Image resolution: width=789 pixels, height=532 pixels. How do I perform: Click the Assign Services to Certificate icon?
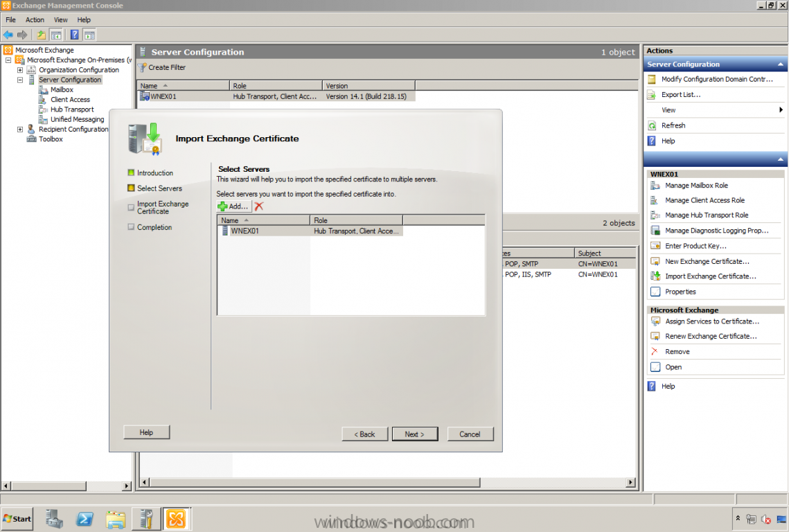coord(655,321)
